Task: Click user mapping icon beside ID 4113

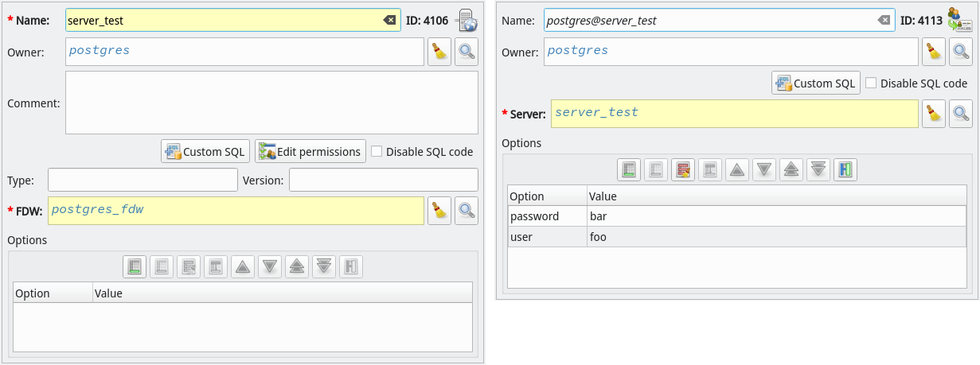Action: (x=960, y=20)
